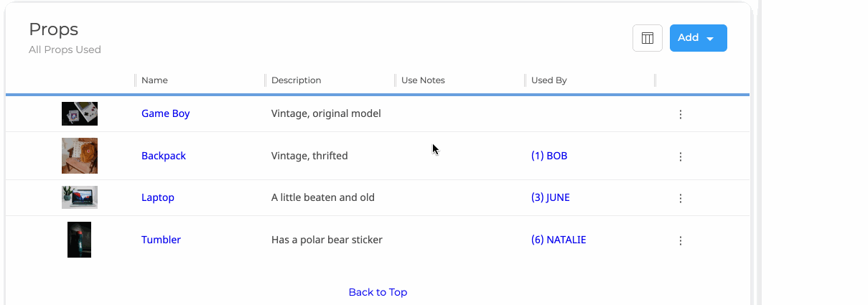Open the Game Boy prop link
This screenshot has width=868, height=305.
pyautogui.click(x=165, y=113)
